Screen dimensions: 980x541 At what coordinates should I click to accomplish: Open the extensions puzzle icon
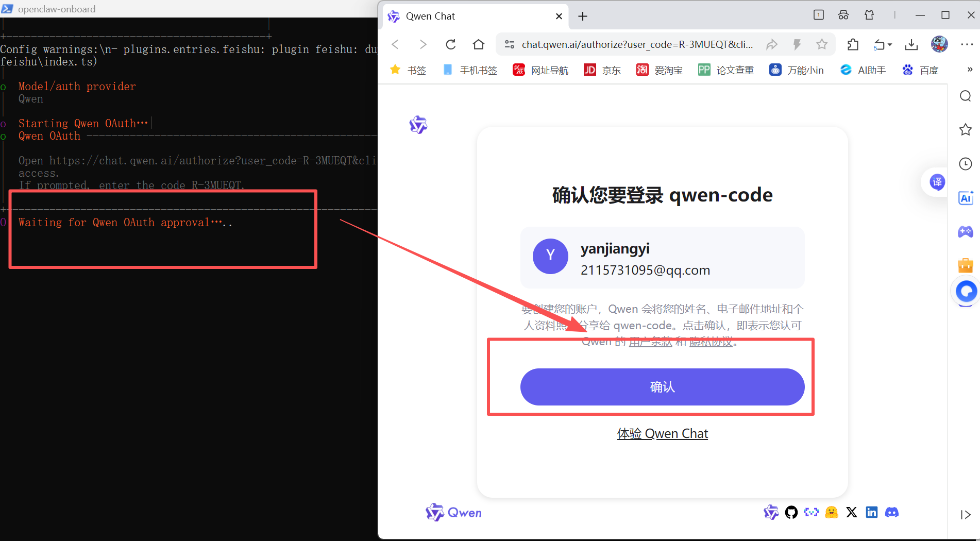(853, 45)
